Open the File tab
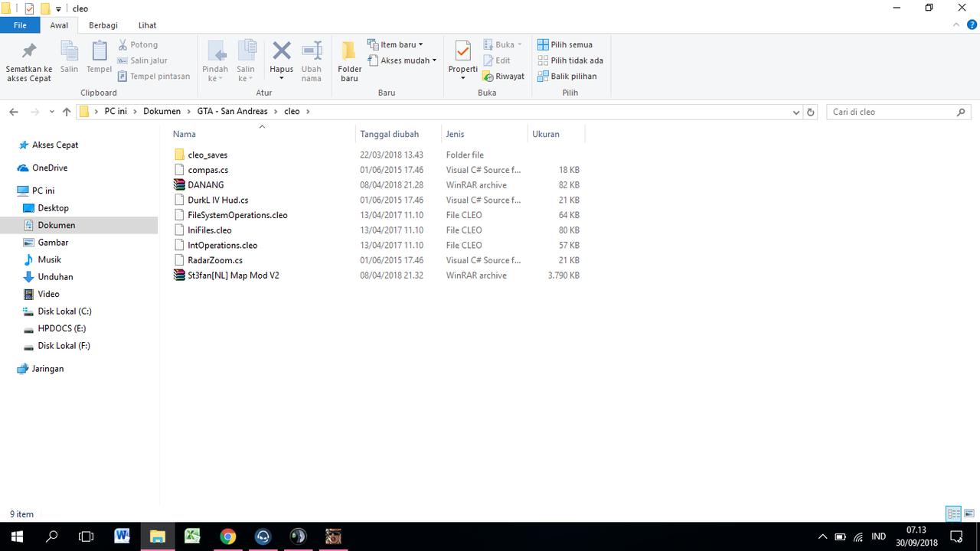Screen dimensions: 980x551 21,25
